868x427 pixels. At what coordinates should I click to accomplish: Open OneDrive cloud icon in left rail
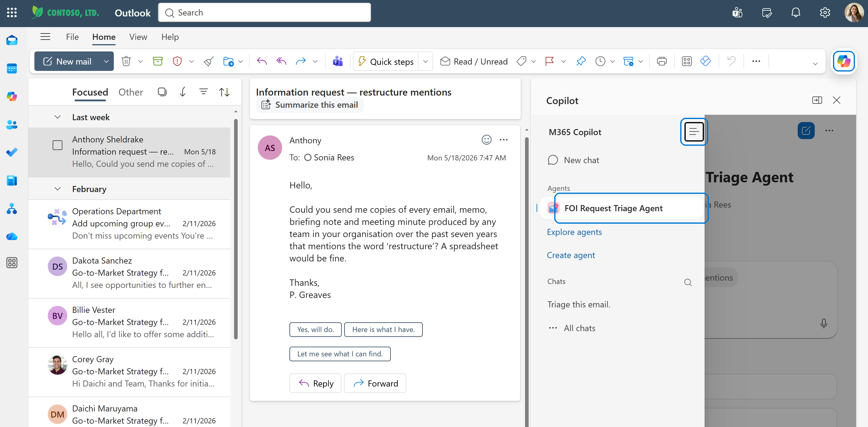[x=12, y=236]
